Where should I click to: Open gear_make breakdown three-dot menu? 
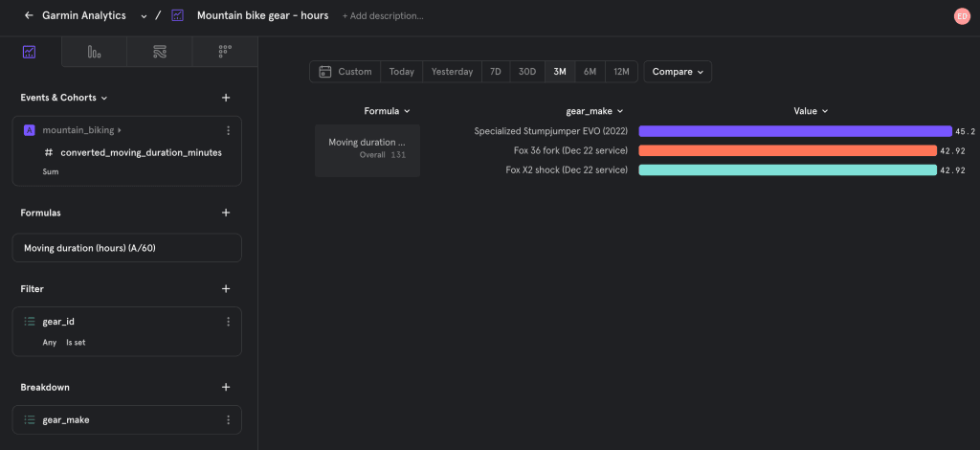pyautogui.click(x=228, y=419)
